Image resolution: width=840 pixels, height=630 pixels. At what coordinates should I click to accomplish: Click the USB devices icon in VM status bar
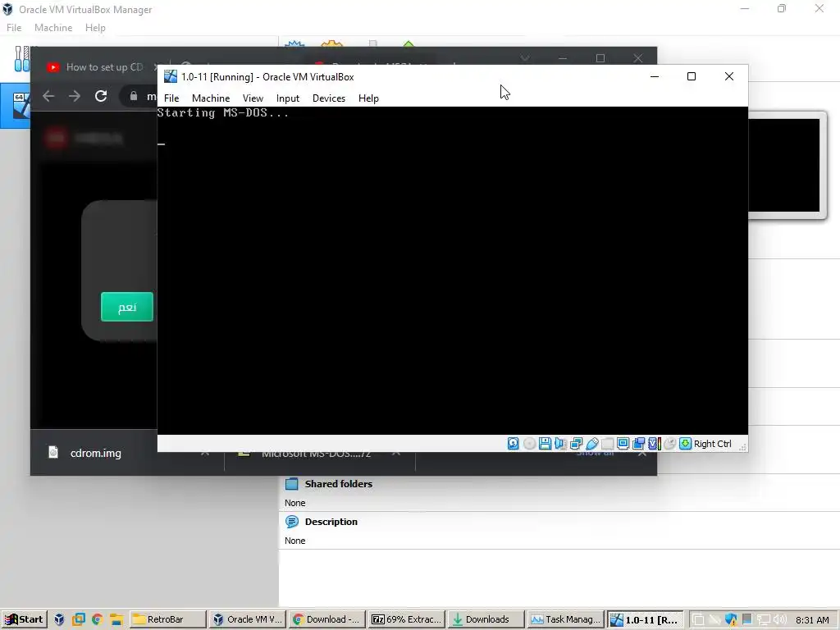[x=592, y=444]
